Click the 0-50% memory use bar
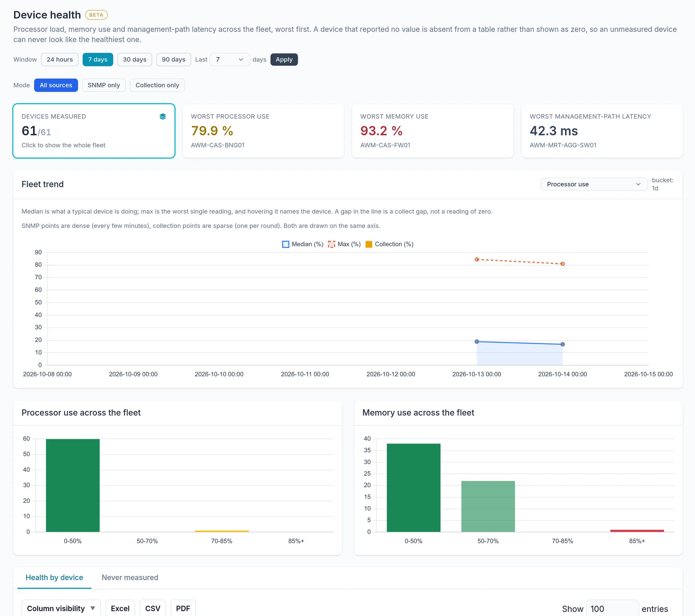The image size is (695, 616). 414,488
